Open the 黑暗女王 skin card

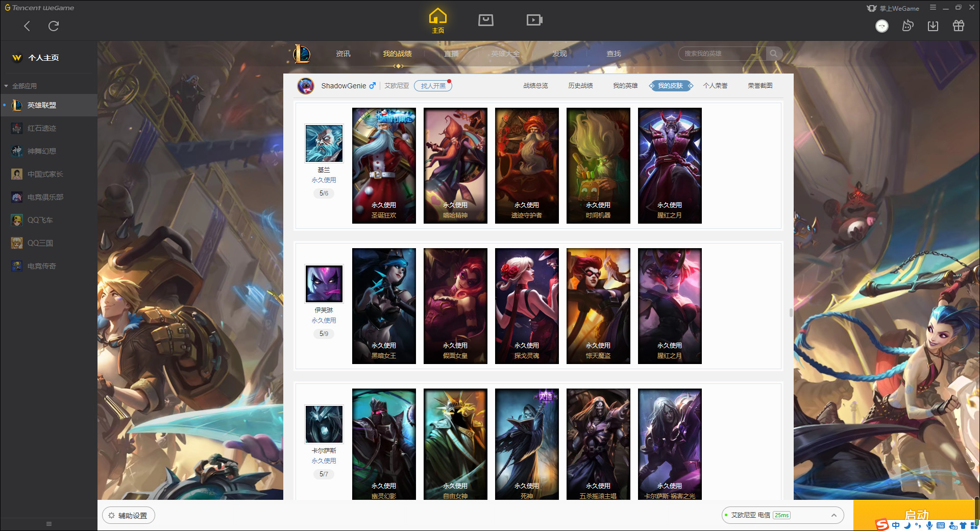tap(384, 306)
